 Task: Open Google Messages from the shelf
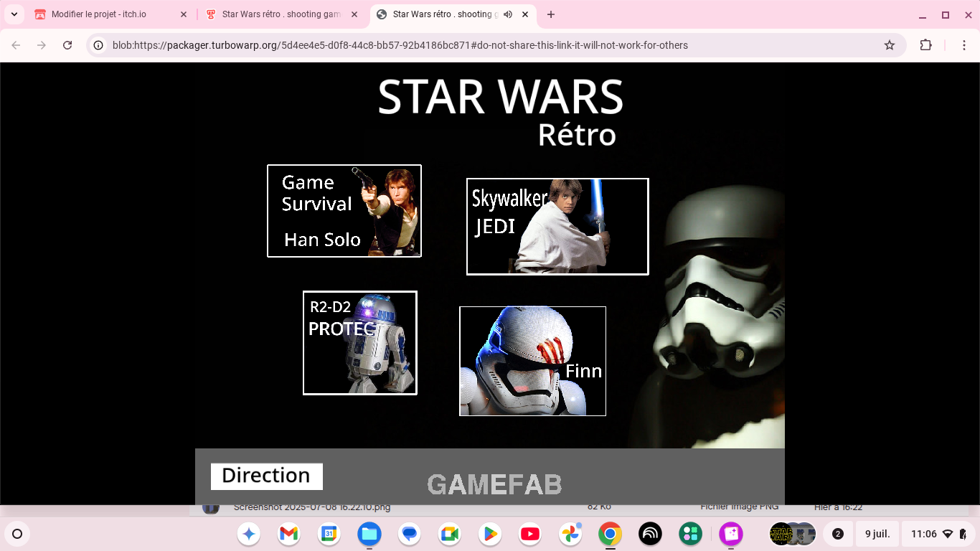tap(410, 534)
